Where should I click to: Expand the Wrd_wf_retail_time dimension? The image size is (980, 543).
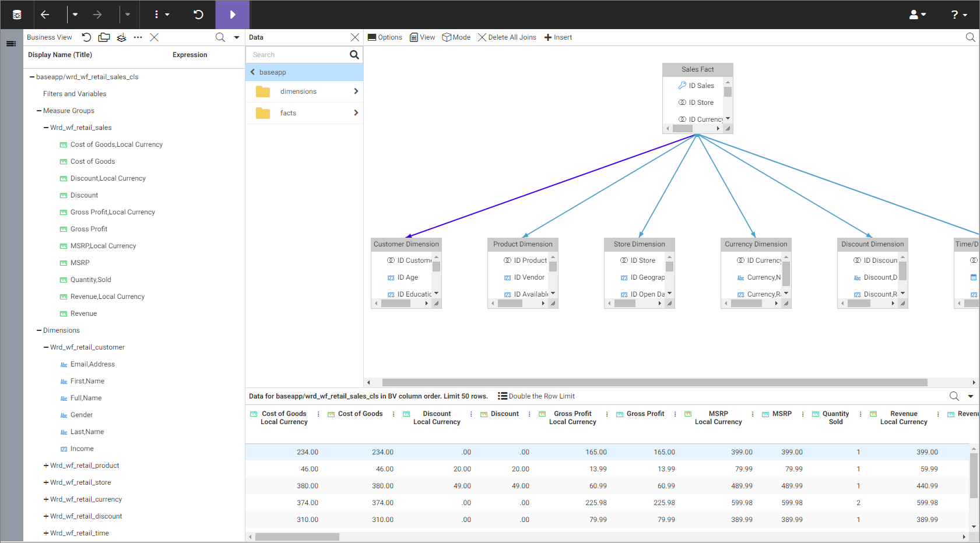point(46,533)
